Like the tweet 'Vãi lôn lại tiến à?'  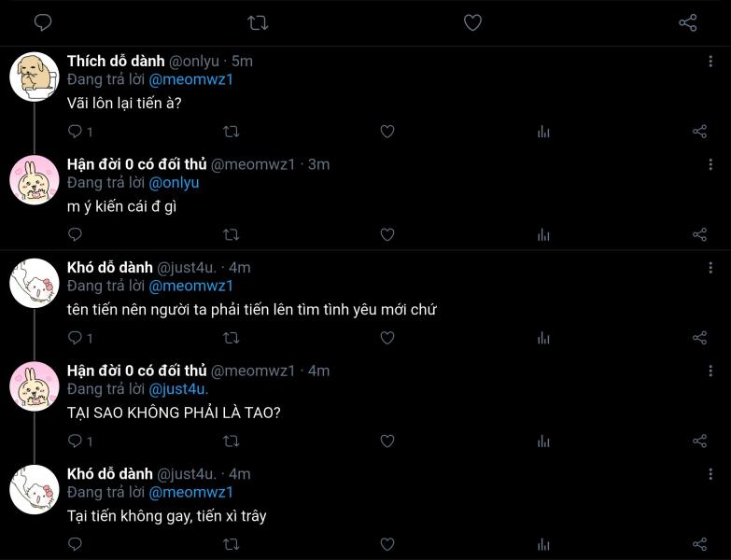coord(387,132)
